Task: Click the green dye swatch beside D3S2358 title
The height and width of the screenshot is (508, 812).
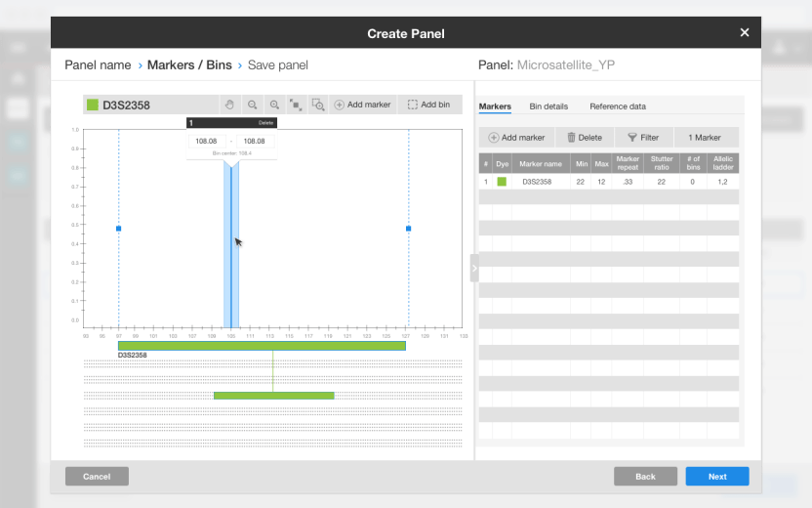Action: [x=93, y=106]
